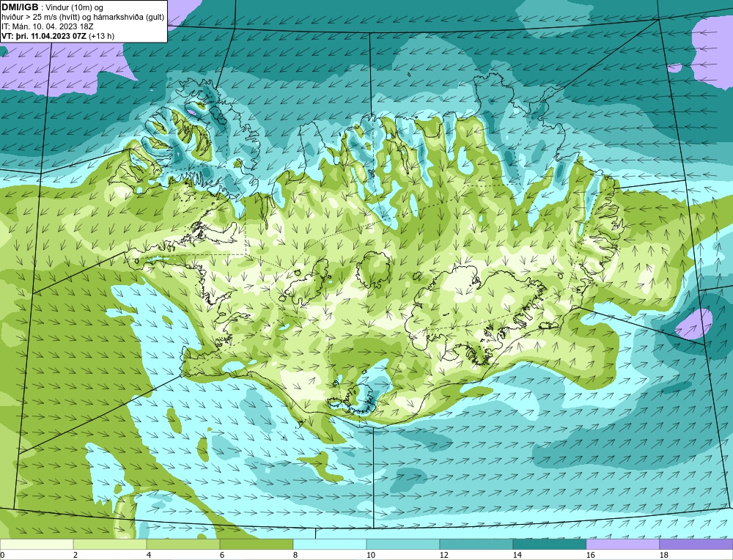Click the legend value label 10
The width and height of the screenshot is (733, 560).
[370, 555]
